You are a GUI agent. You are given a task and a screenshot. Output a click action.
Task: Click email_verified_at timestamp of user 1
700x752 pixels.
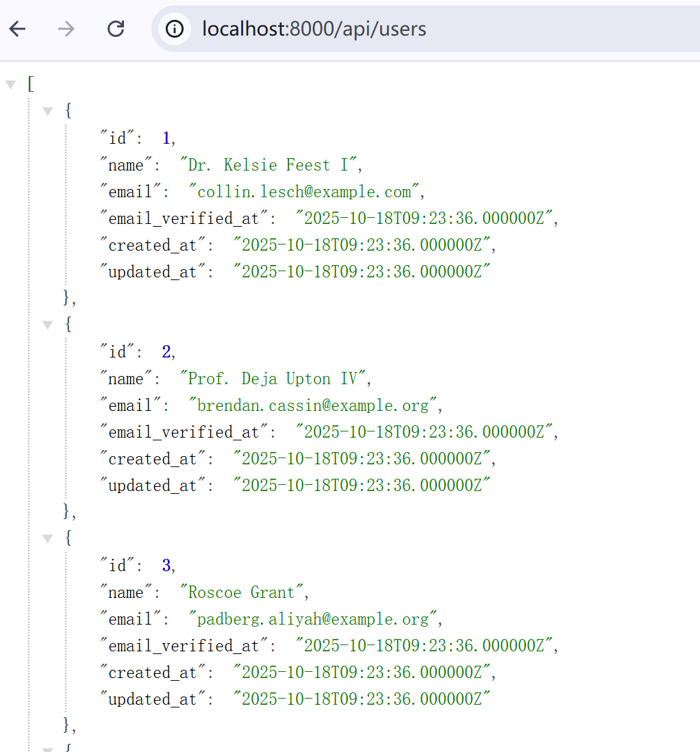(424, 218)
